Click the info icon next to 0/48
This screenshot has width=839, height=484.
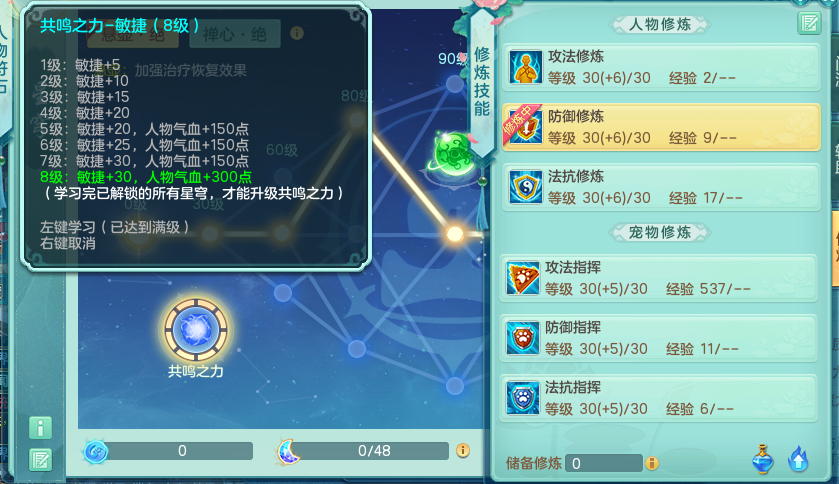[463, 450]
